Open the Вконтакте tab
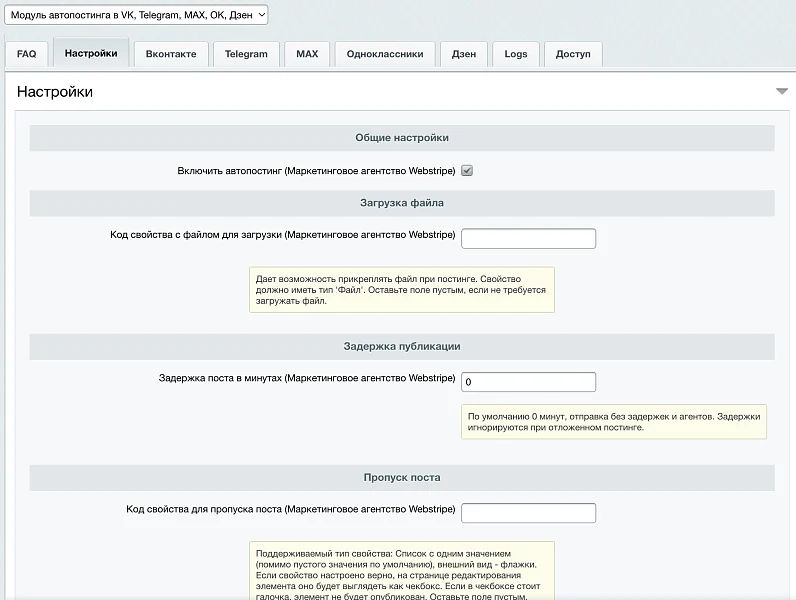This screenshot has height=600, width=796. 171,54
